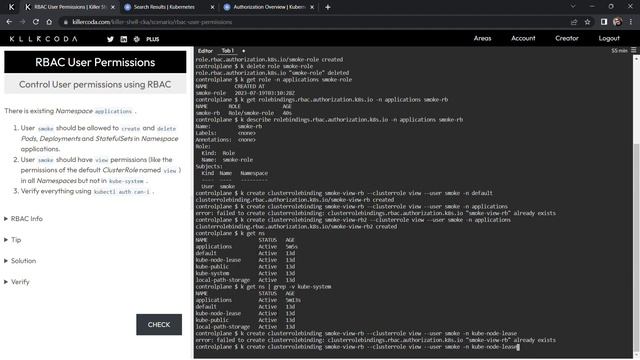Image resolution: width=640 pixels, height=360 pixels.
Task: Click the 'kube-system' code text in instructions
Action: [x=127, y=181]
